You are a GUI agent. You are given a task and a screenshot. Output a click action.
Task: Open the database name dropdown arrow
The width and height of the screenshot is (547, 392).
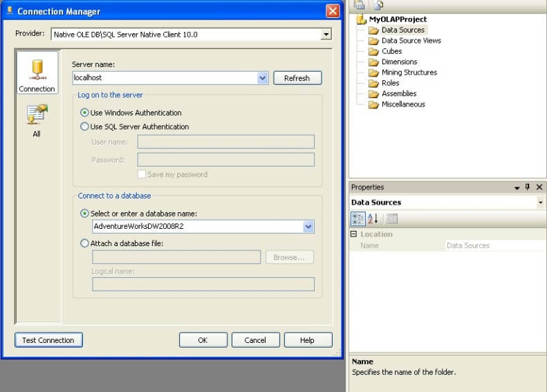pos(308,227)
